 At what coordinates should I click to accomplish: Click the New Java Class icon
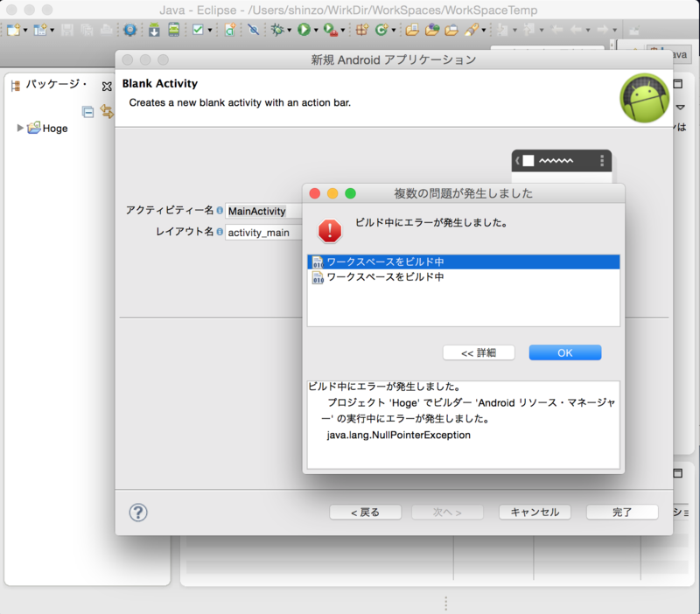[x=381, y=30]
